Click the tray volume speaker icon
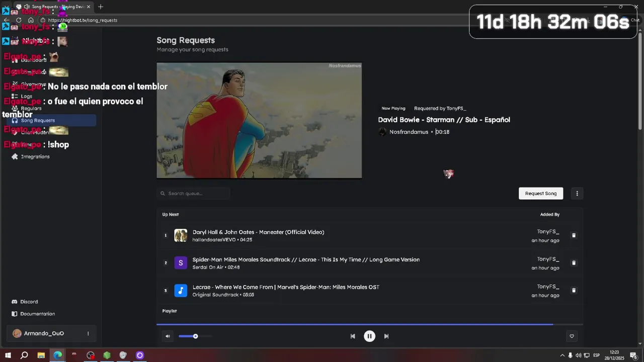This screenshot has height=362, width=644. tap(578, 355)
